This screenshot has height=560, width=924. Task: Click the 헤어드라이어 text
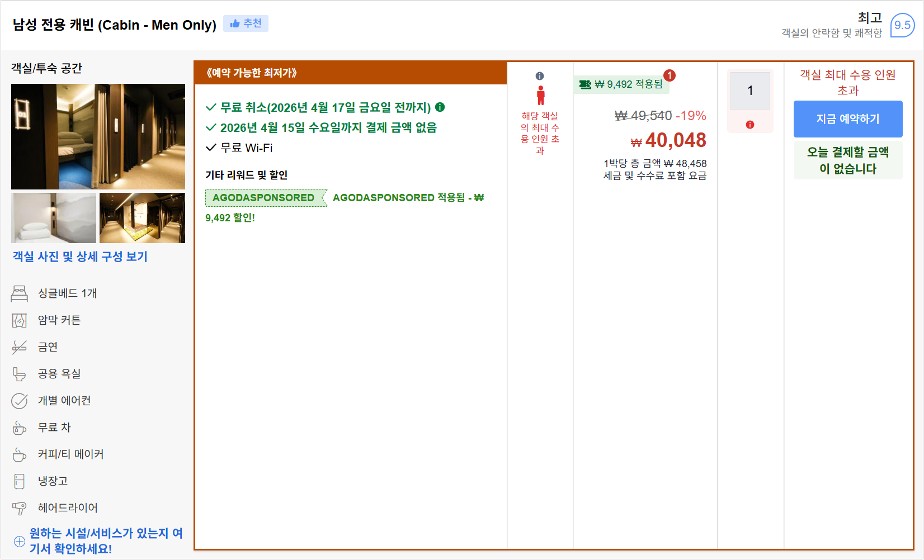[68, 508]
